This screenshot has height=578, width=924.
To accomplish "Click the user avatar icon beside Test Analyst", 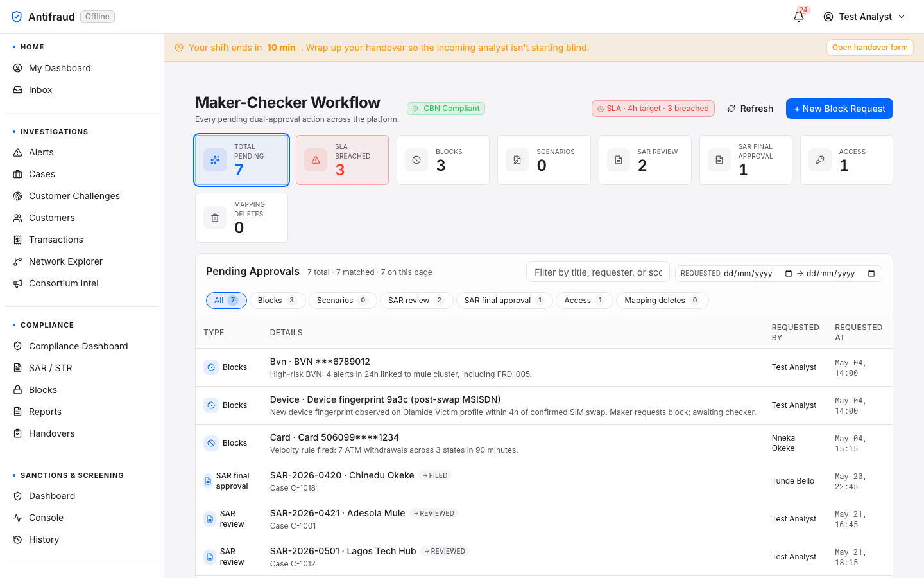I will pos(828,17).
